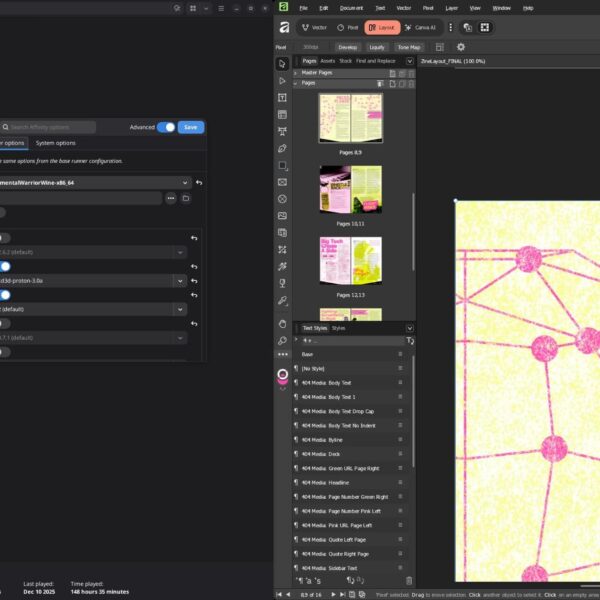
Task: Select the hand View tool
Action: coord(283,323)
